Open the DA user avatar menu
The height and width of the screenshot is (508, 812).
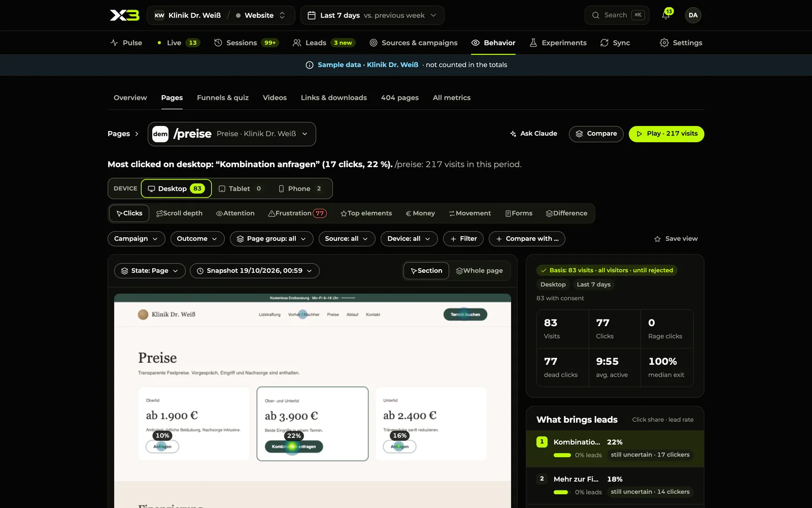(693, 15)
